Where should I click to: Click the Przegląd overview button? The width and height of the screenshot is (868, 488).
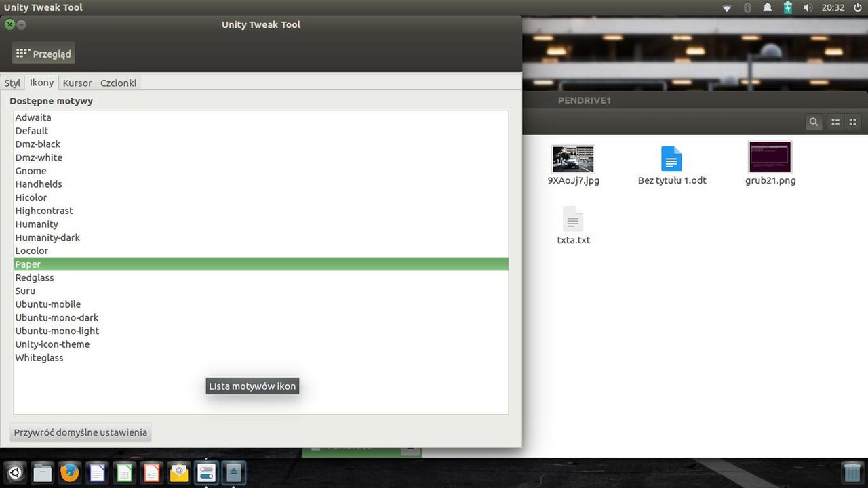[43, 54]
